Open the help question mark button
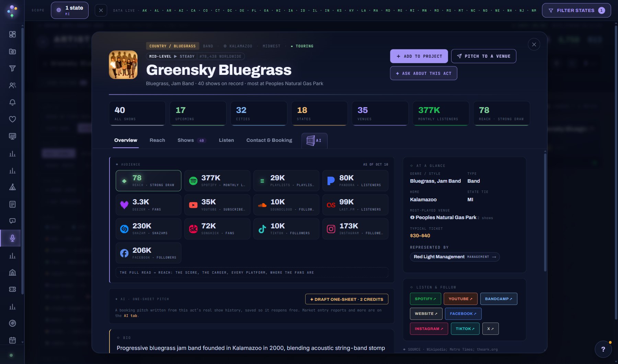This screenshot has width=618, height=364. 603,349
